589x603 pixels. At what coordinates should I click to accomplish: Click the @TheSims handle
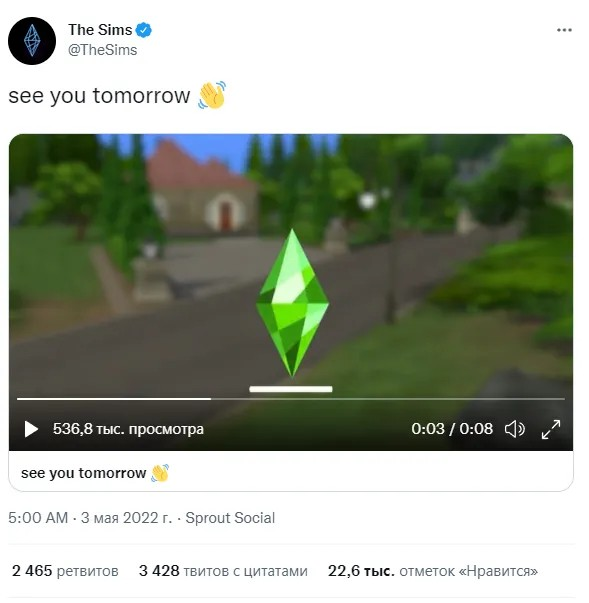tap(102, 50)
